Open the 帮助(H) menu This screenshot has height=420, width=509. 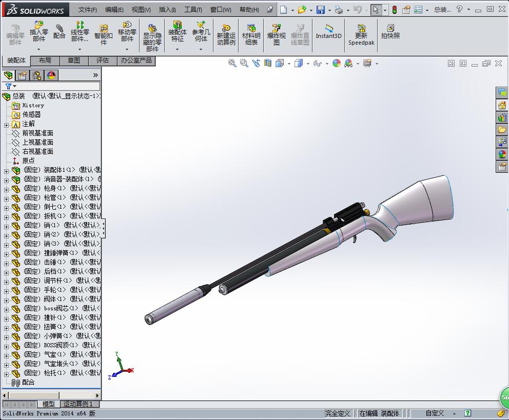click(x=249, y=10)
